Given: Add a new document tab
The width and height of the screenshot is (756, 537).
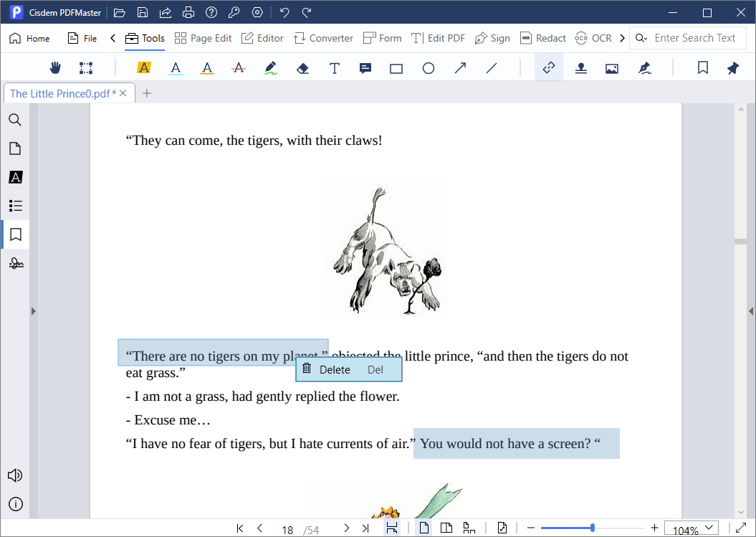Looking at the screenshot, I should coord(147,93).
